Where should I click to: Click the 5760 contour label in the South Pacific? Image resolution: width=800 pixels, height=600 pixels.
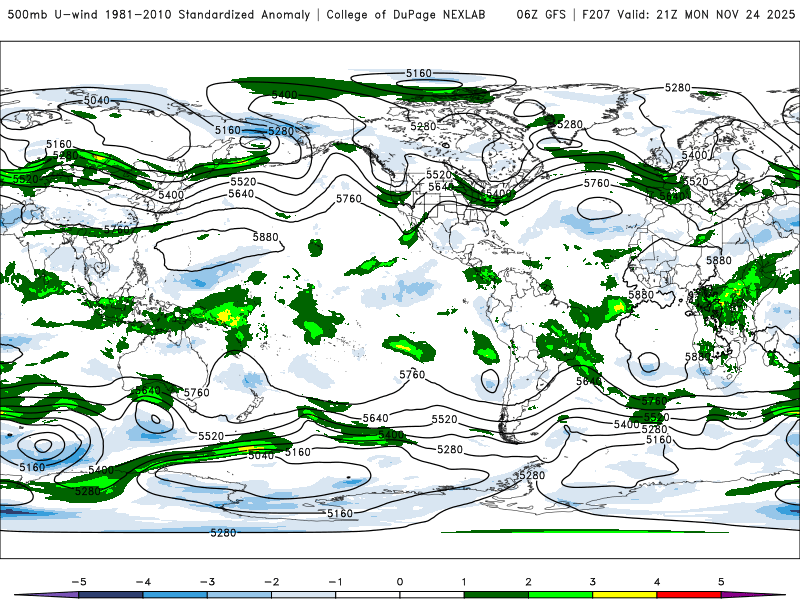pyautogui.click(x=412, y=375)
